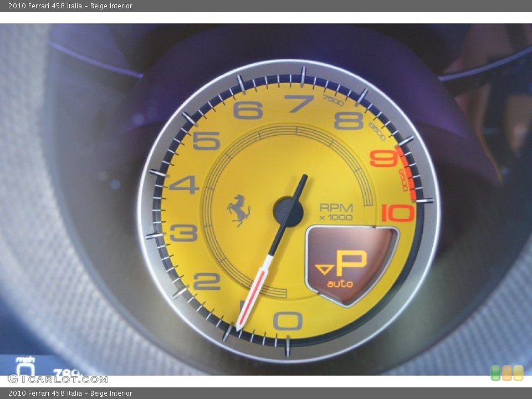Click the numeral '7' on the dial
The width and height of the screenshot is (532, 399).
click(299, 104)
